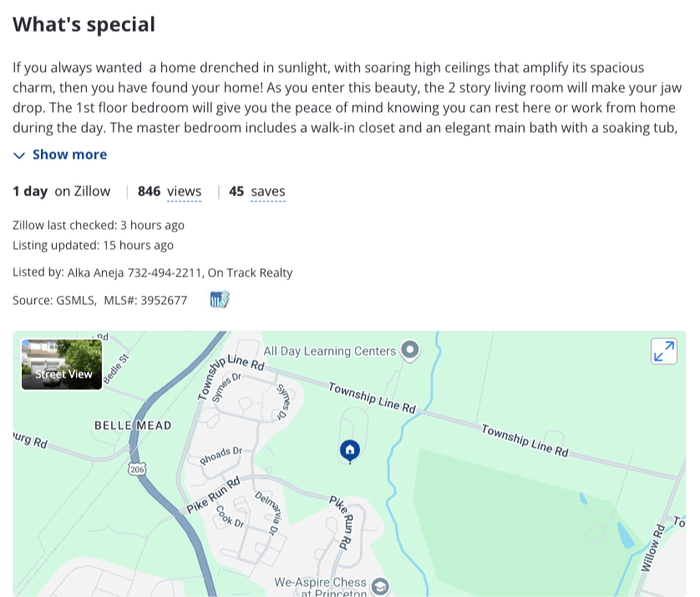The image size is (700, 597).
Task: Expand the map to fullscreen
Action: (x=664, y=352)
